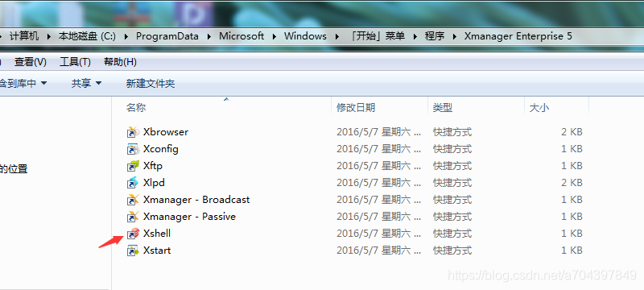Image resolution: width=644 pixels, height=290 pixels.
Task: Click the 快捷方式 type of Xftp
Action: coord(452,166)
